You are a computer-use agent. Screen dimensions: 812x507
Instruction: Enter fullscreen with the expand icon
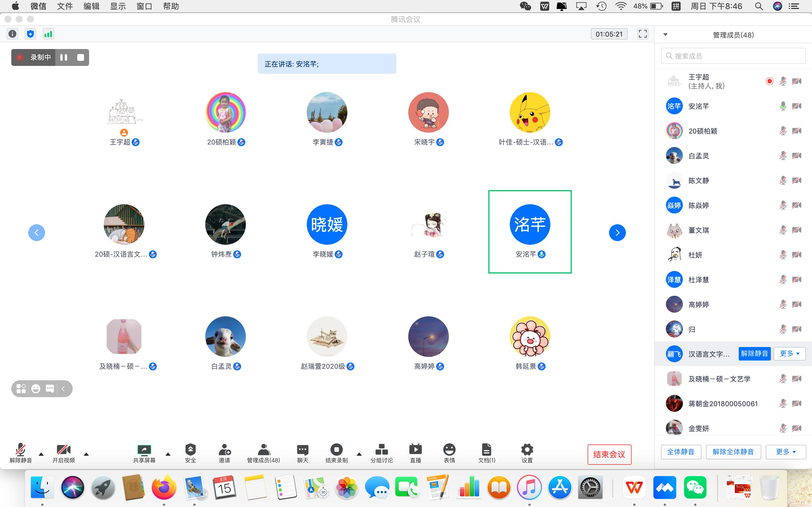(x=642, y=34)
